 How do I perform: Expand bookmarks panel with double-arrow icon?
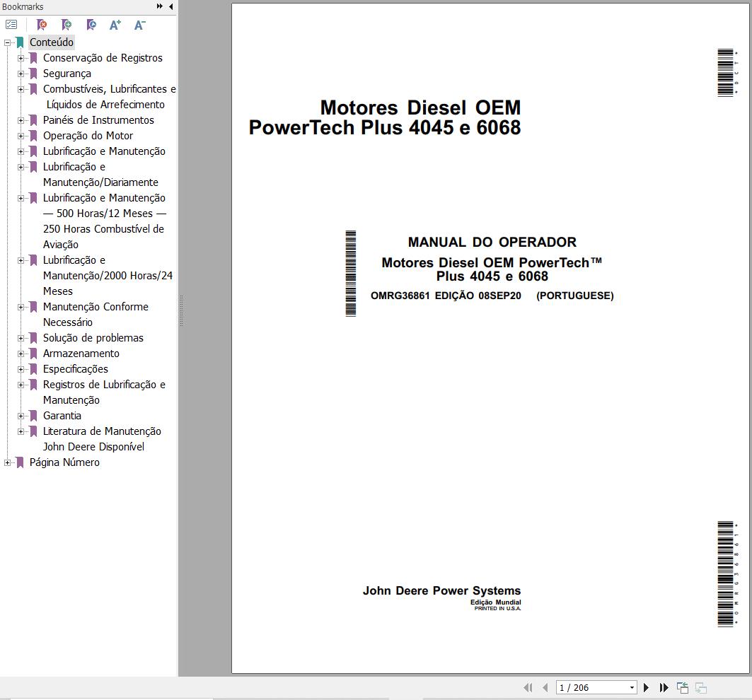point(160,6)
